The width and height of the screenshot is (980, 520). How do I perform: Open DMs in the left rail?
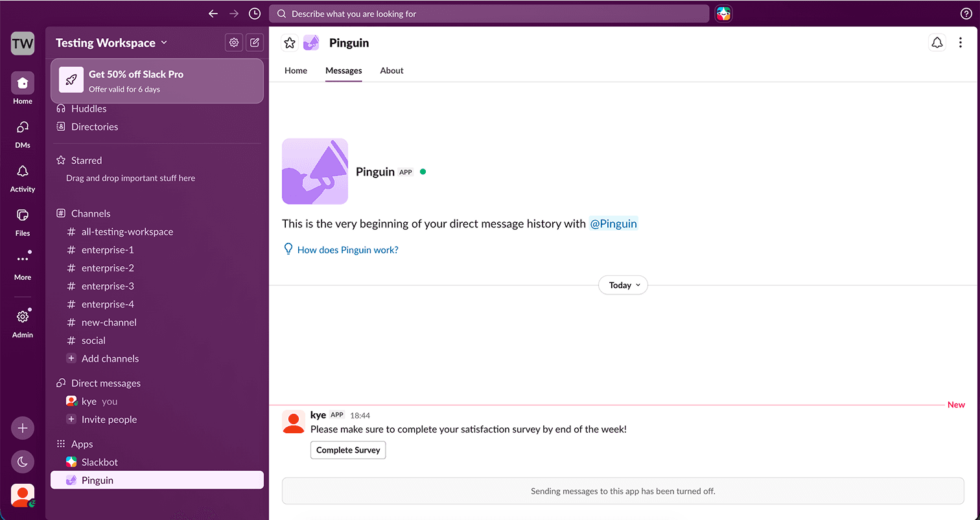23,133
